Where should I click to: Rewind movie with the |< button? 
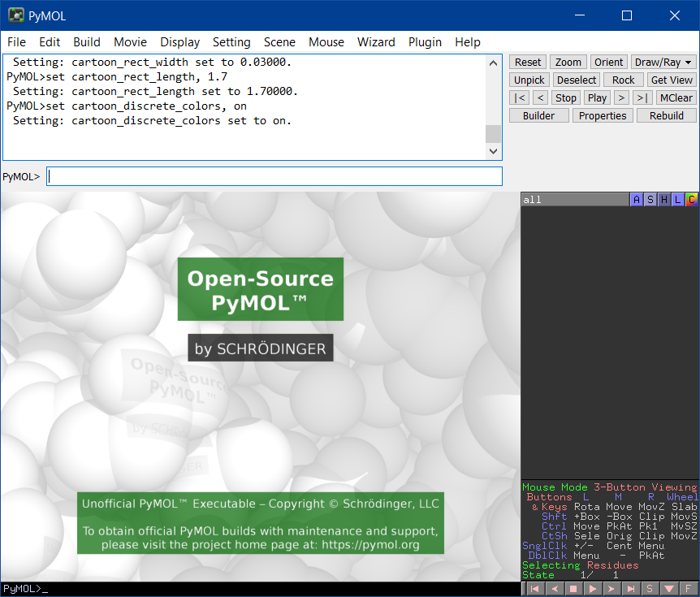click(520, 97)
